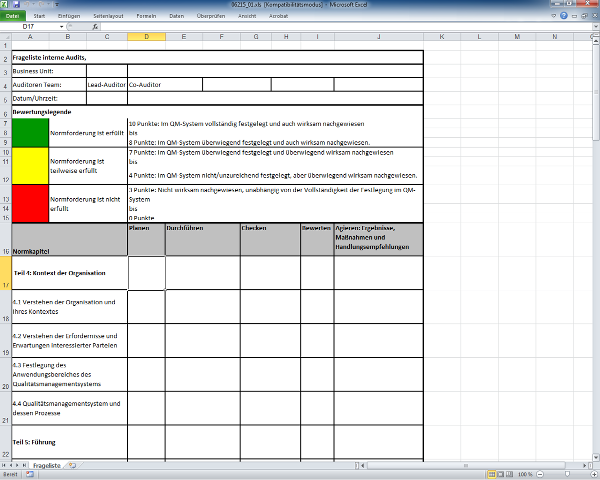Click the 100 % zoom level button
600x480 pixels.
tap(525, 474)
